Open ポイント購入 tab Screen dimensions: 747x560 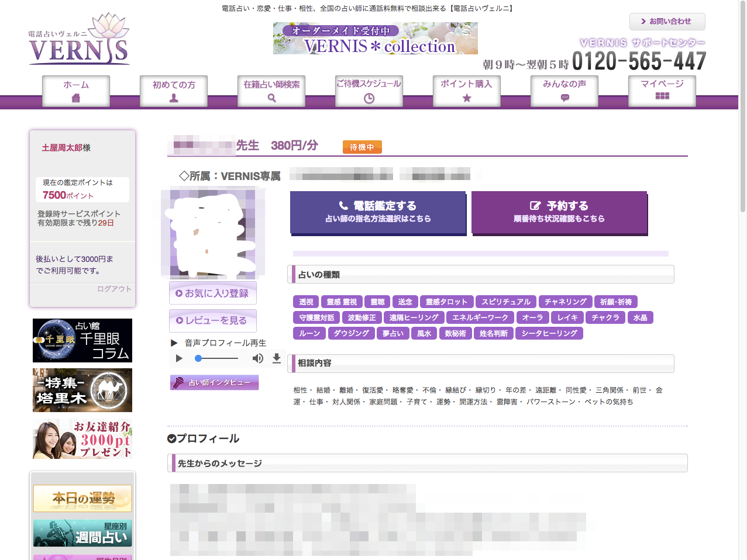click(467, 91)
